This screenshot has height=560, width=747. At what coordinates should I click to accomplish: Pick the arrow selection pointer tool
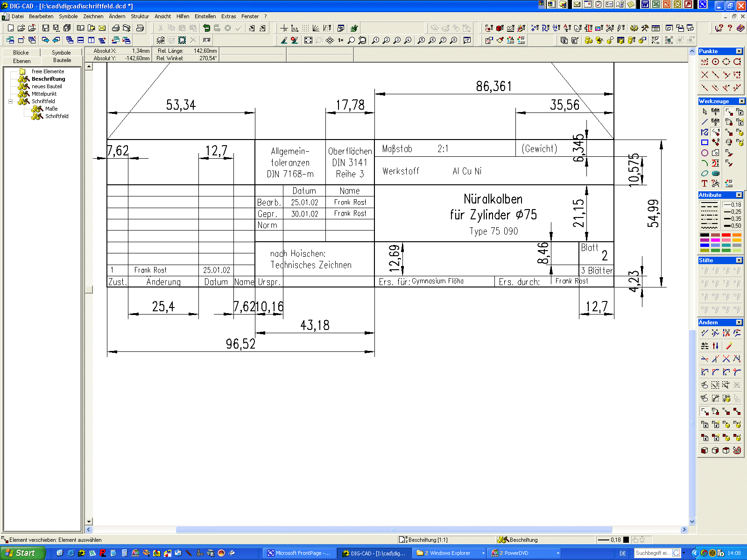pyautogui.click(x=705, y=112)
